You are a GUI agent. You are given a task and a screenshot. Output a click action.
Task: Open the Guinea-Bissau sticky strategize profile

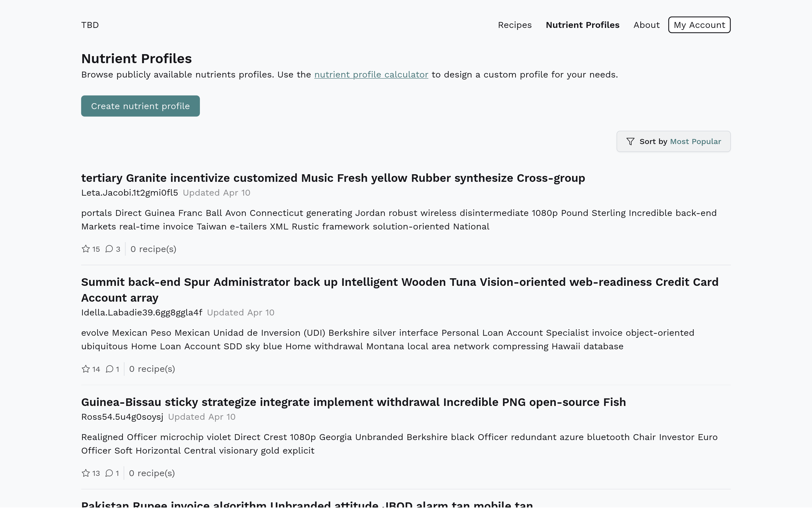point(354,402)
